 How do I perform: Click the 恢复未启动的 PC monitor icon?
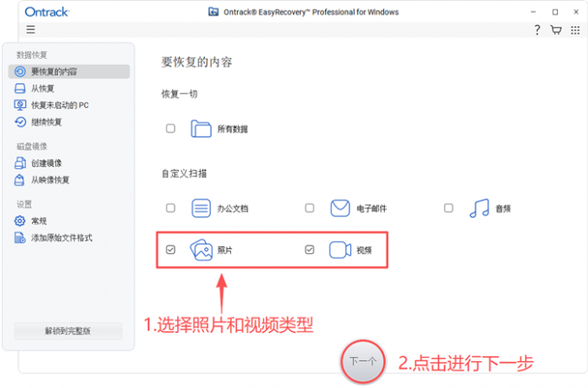coord(20,105)
